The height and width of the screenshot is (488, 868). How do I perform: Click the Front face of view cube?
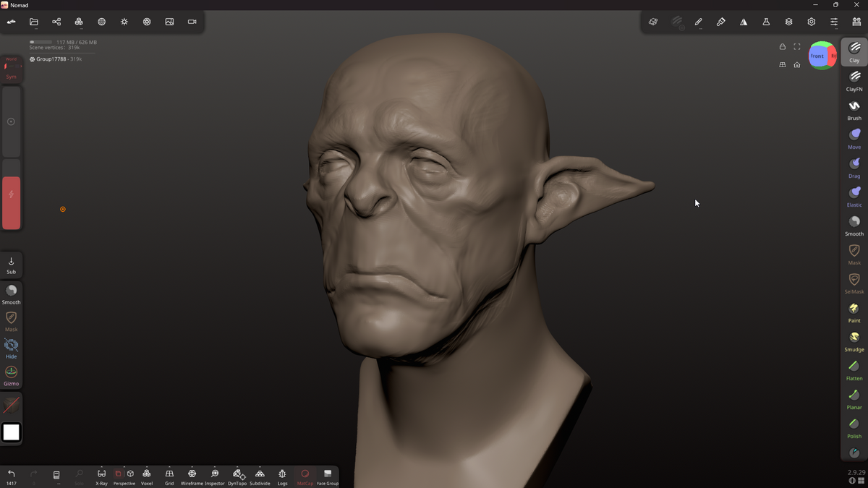point(817,56)
